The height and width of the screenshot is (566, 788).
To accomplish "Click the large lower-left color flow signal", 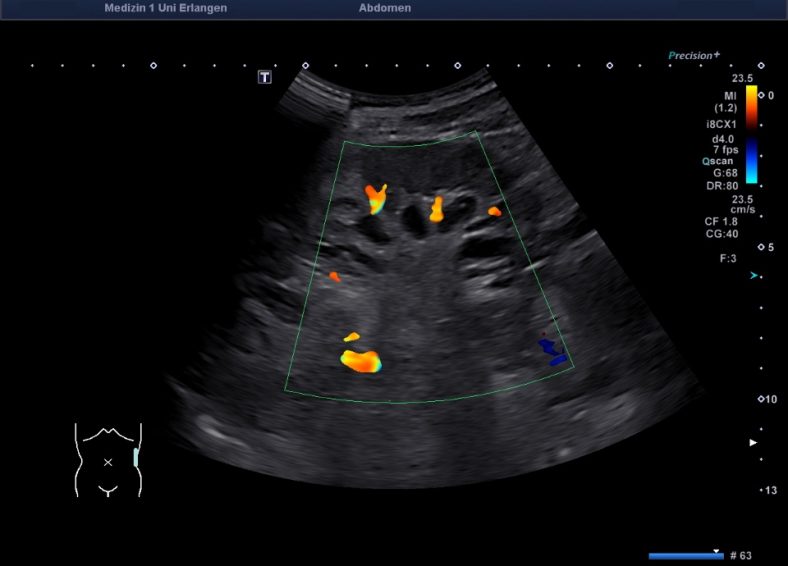I will pos(361,360).
